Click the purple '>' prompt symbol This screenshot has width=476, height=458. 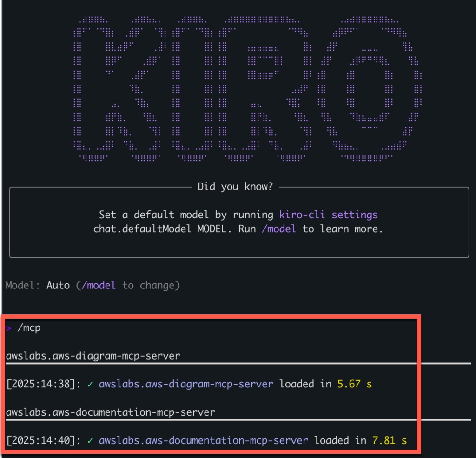click(8, 328)
